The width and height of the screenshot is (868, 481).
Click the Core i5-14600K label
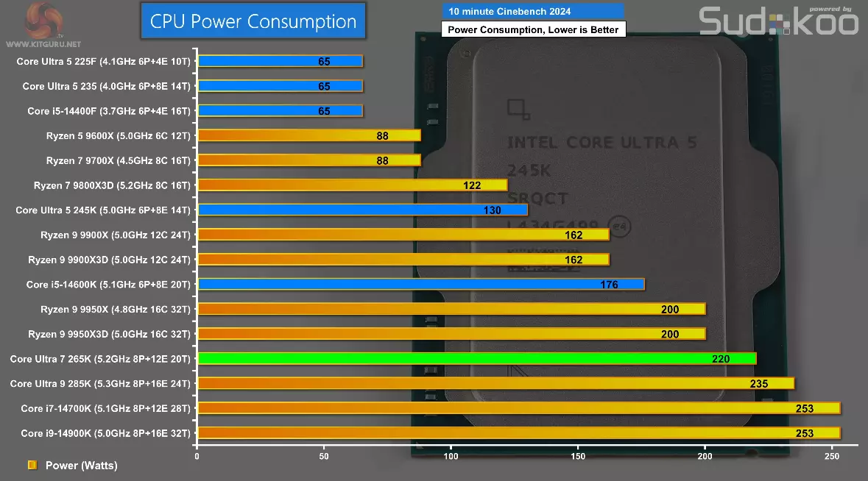pos(108,285)
